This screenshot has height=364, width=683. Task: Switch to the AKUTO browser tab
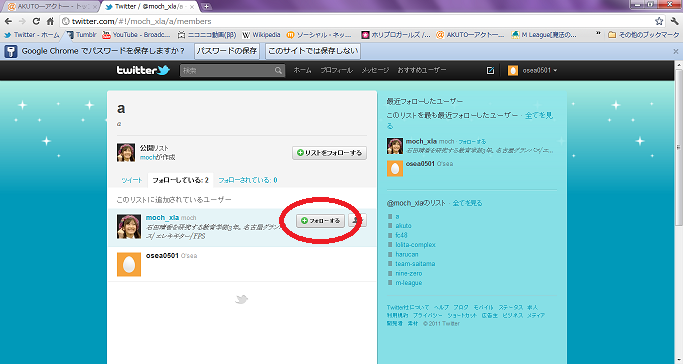coord(51,7)
